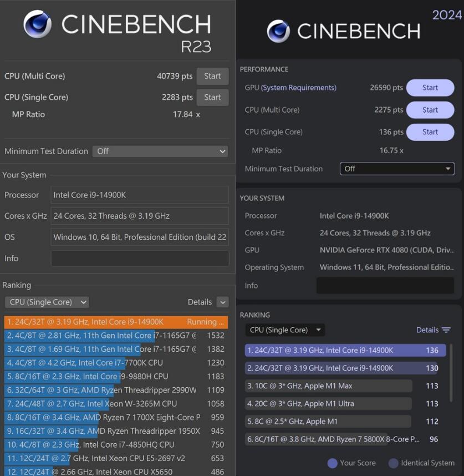Image resolution: width=464 pixels, height=476 pixels.
Task: Select R23 ranking row Xeon W-3265M CPU
Action: (116, 404)
